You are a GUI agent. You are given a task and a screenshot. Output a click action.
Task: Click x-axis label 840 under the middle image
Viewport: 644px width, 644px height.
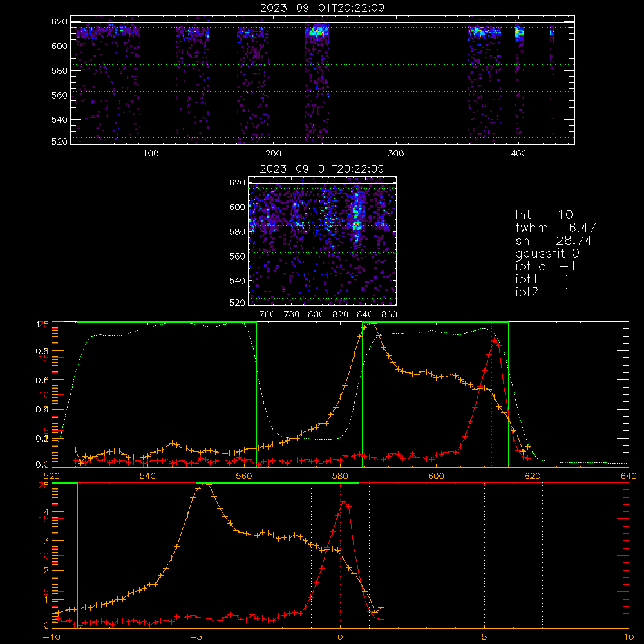tap(365, 315)
